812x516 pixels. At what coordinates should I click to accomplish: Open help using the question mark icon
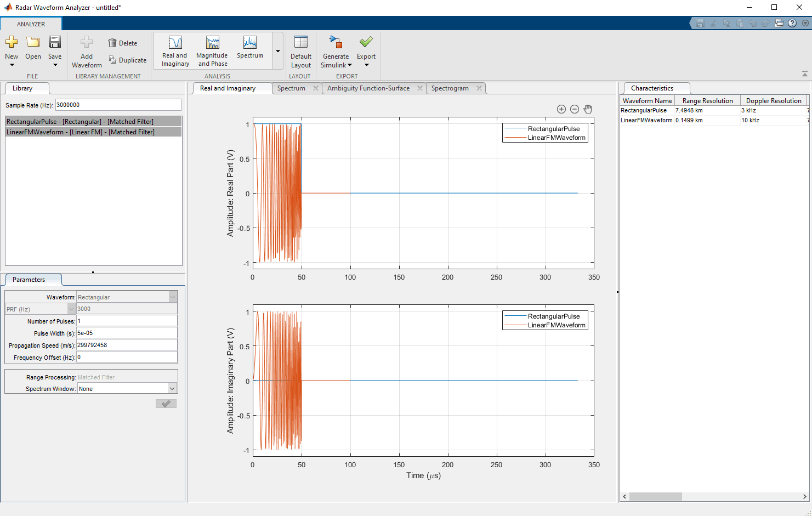(x=792, y=23)
